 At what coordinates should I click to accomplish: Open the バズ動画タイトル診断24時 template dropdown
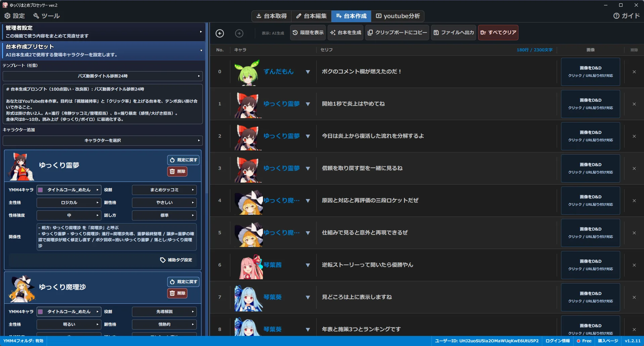tap(103, 76)
